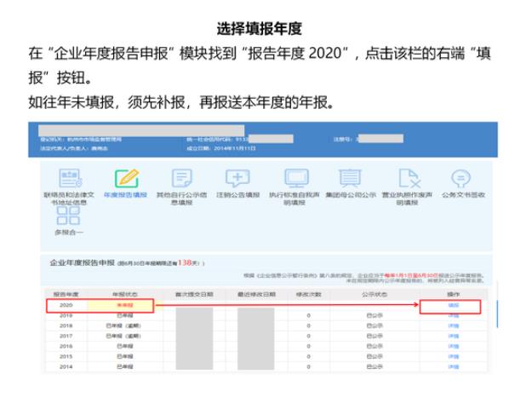Click 填报 link for report year 2020
This screenshot has height=414, width=532.
pos(453,305)
